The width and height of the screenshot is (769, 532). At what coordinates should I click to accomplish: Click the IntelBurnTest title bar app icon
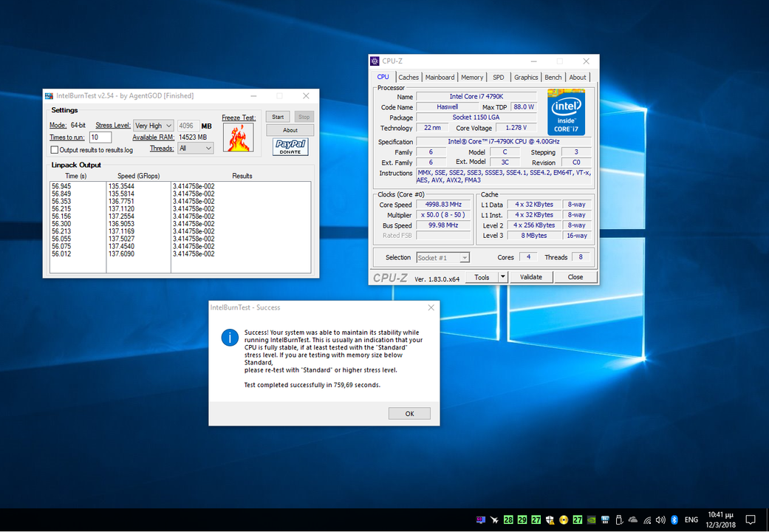(x=49, y=96)
